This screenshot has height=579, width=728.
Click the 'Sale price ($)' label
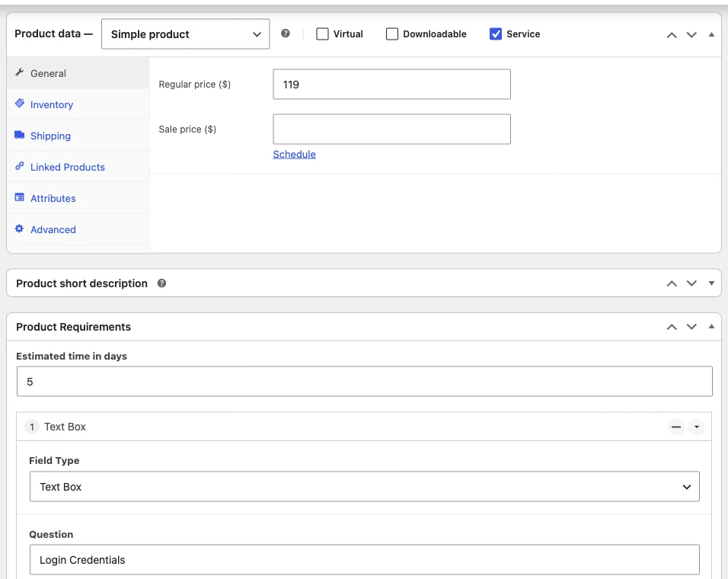click(x=187, y=129)
